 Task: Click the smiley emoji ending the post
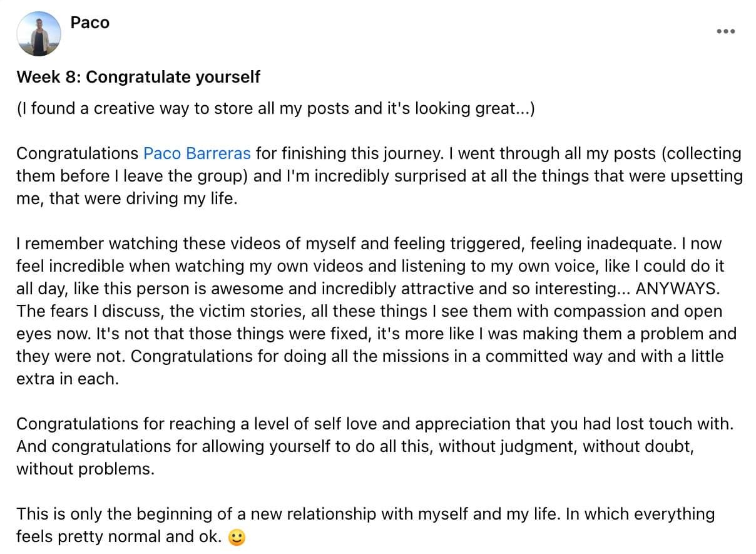[x=237, y=538]
